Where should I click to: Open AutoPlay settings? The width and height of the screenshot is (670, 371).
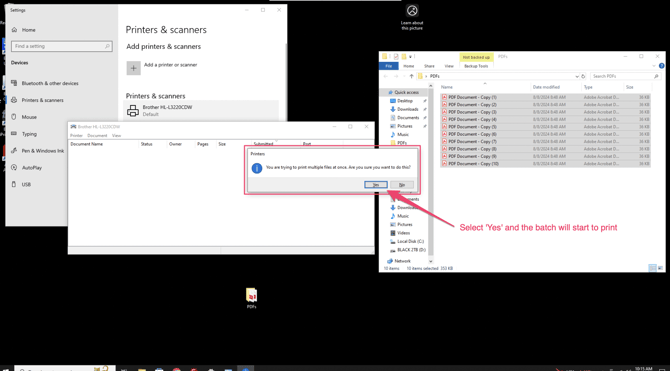click(32, 168)
